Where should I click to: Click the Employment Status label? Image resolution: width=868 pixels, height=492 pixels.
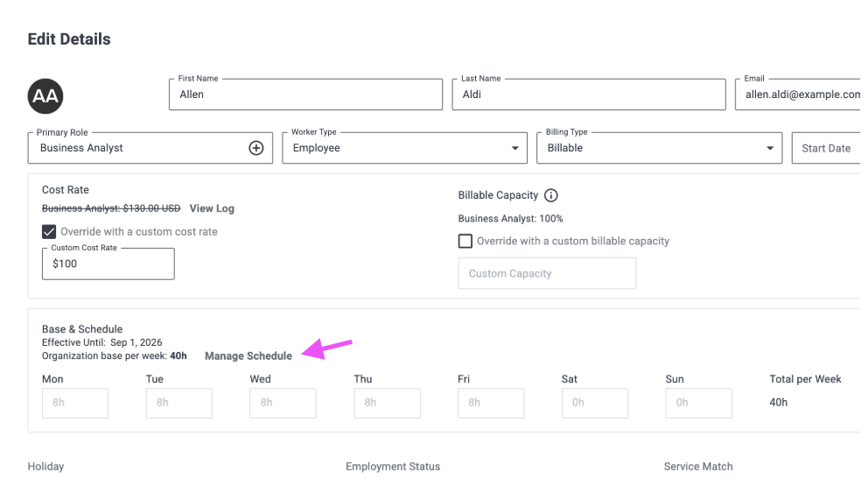[x=393, y=467]
